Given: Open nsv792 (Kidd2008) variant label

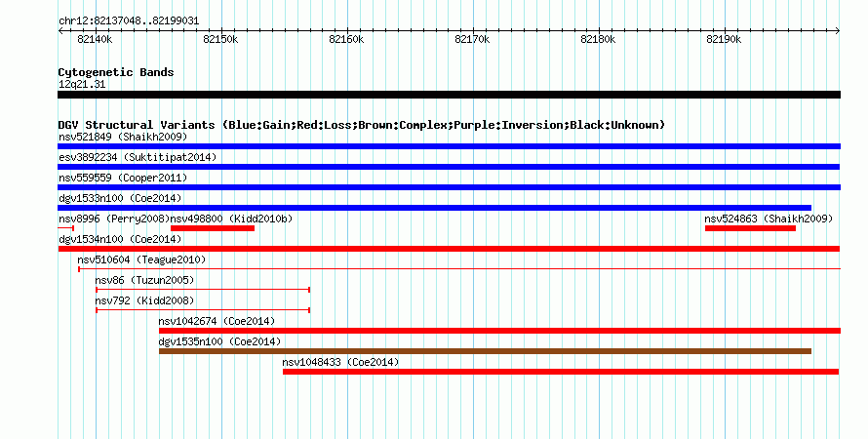Looking at the screenshot, I should point(144,300).
